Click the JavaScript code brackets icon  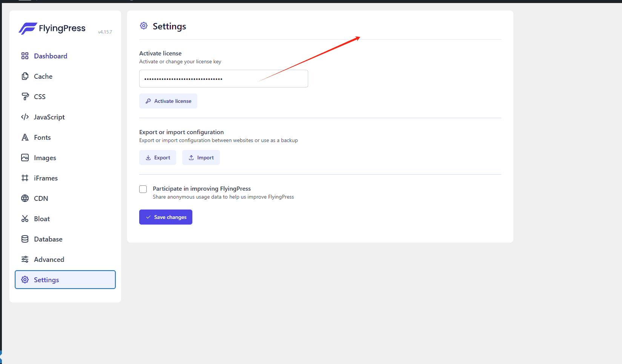[x=25, y=117]
